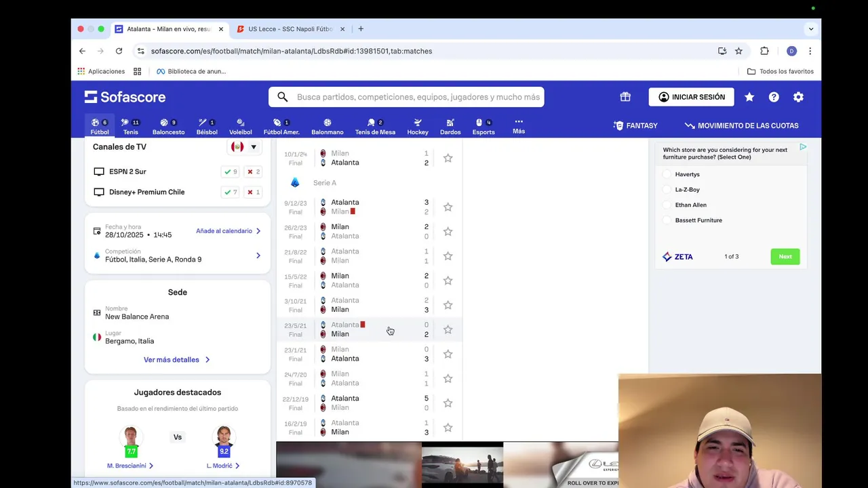
Task: Downvote Disney+ Premium Chile cross
Action: [x=254, y=192]
